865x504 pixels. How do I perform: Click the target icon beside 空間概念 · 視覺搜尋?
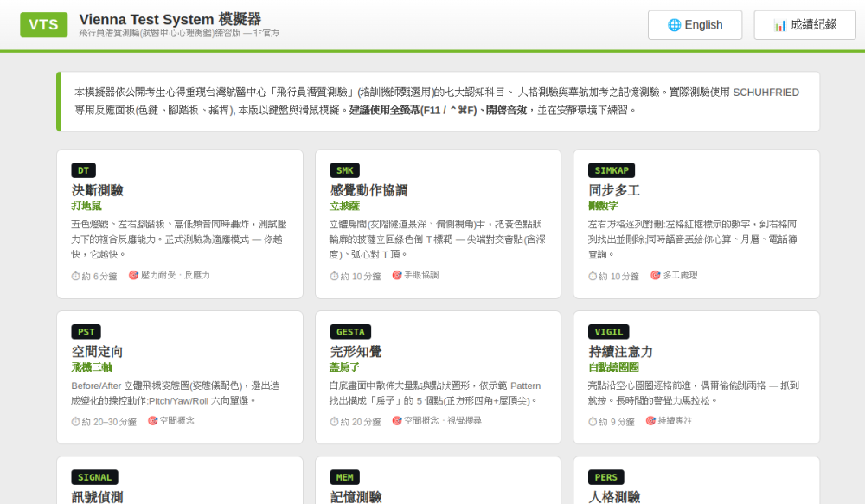pos(397,421)
